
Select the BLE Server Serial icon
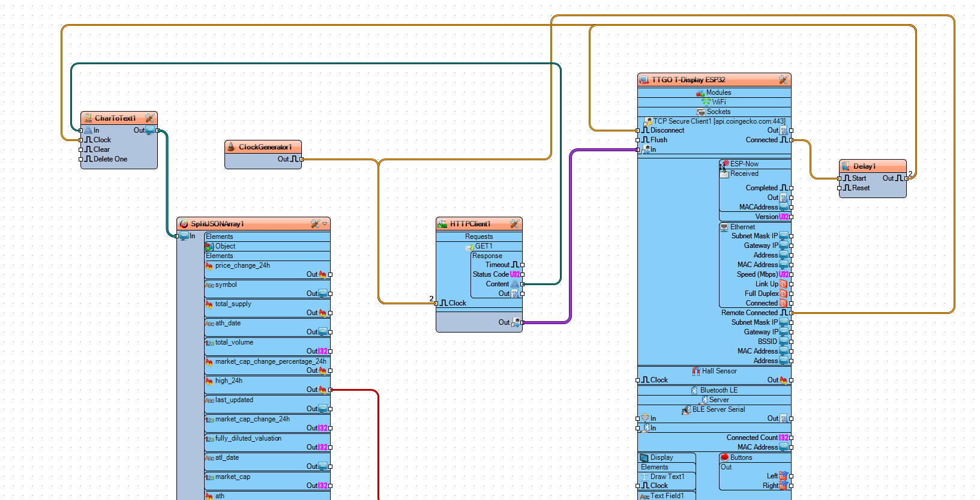687,410
